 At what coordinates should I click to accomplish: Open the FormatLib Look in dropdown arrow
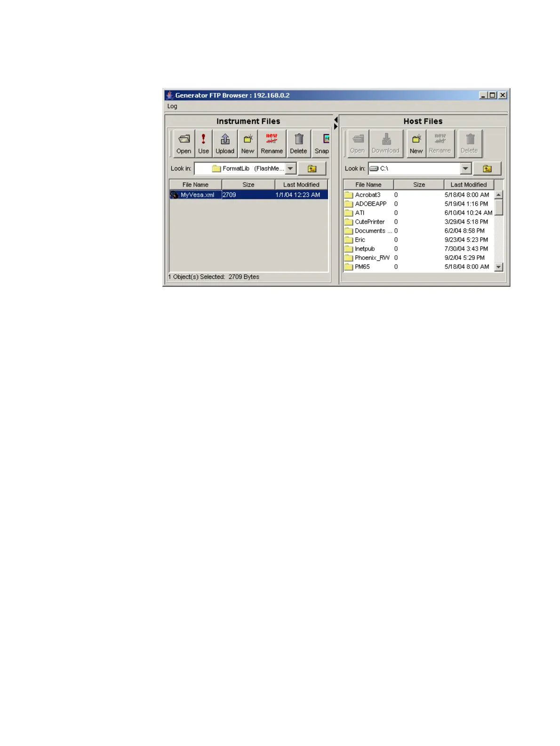coord(291,169)
